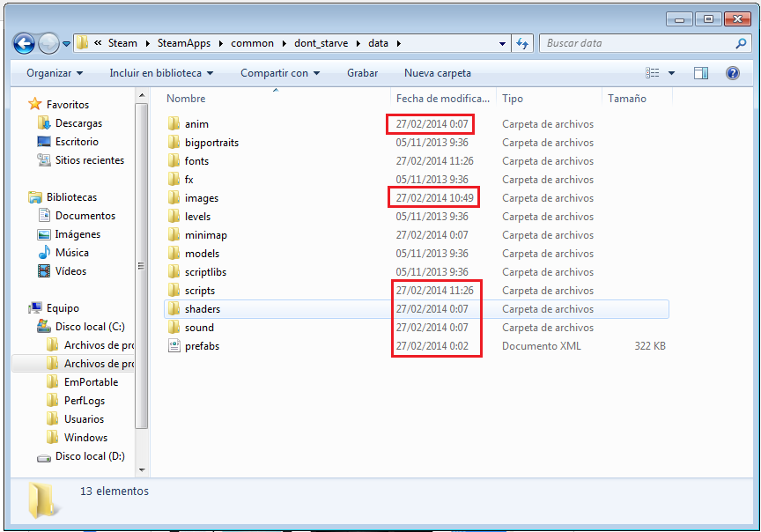Select the levels folder icon

point(174,216)
